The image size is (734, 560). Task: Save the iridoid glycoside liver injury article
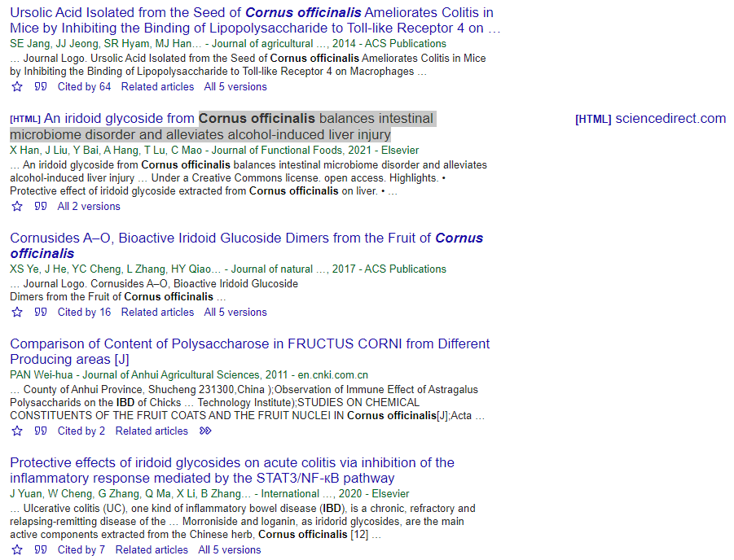tap(17, 206)
